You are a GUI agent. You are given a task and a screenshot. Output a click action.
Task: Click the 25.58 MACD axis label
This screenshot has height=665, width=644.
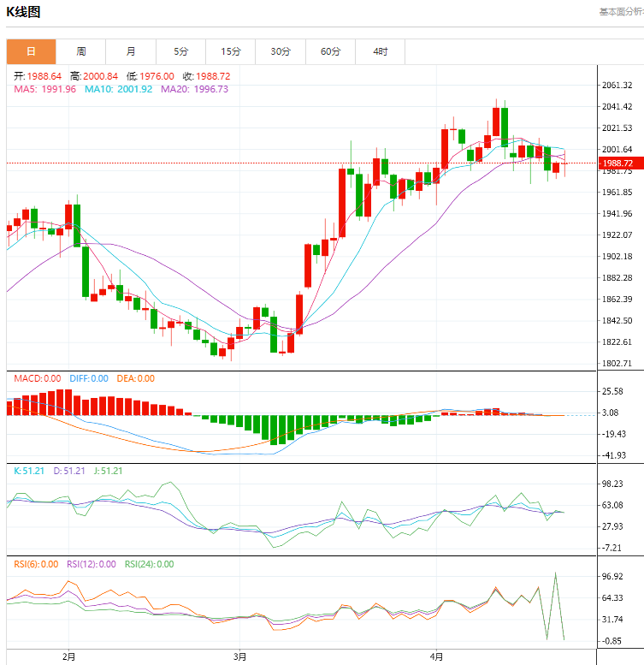[612, 391]
